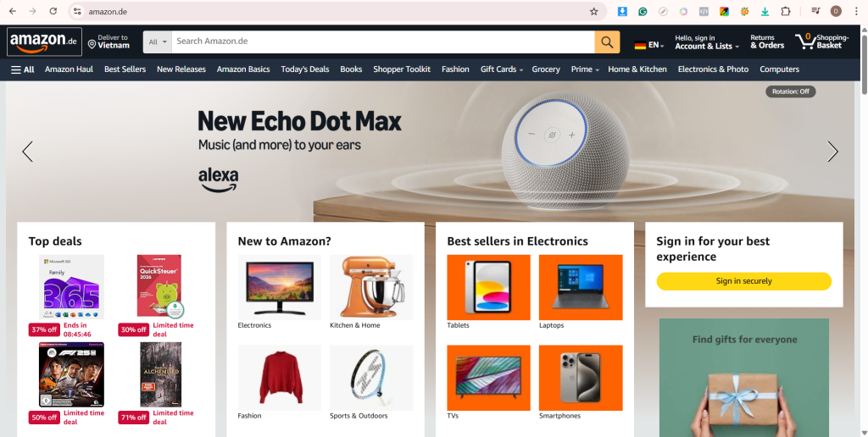
Task: Go to previous banner slide arrow
Action: tap(28, 151)
